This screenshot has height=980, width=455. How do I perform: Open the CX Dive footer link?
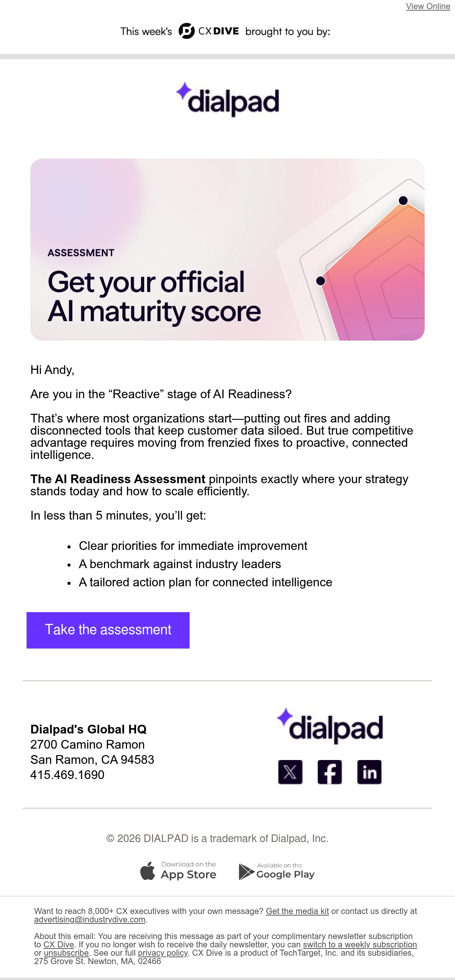[59, 945]
